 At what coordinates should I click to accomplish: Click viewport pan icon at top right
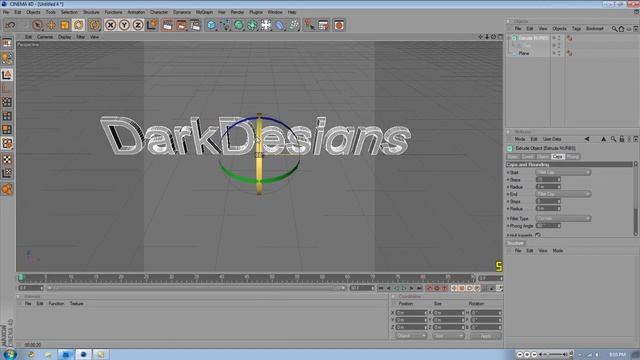(480, 37)
